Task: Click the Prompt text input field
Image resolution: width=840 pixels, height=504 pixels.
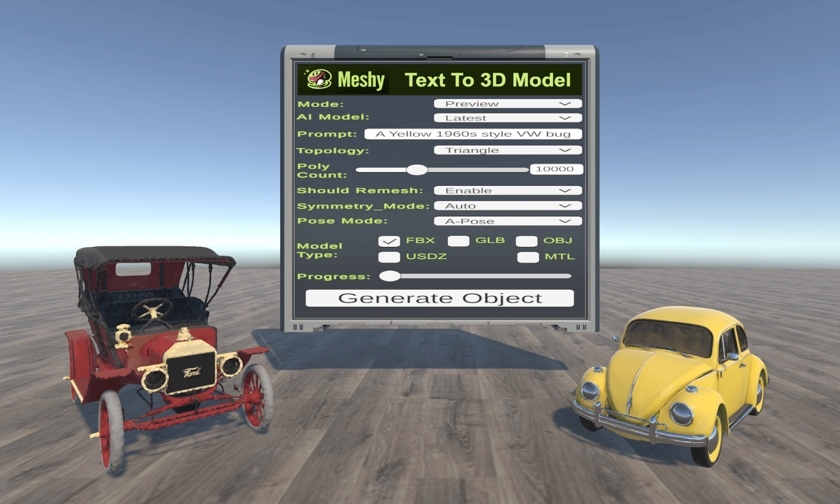Action: [x=473, y=134]
